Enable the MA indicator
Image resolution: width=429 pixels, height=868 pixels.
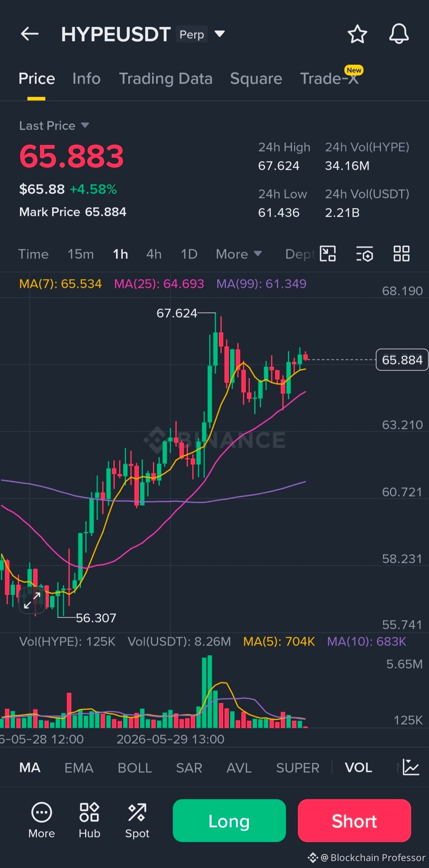point(30,767)
